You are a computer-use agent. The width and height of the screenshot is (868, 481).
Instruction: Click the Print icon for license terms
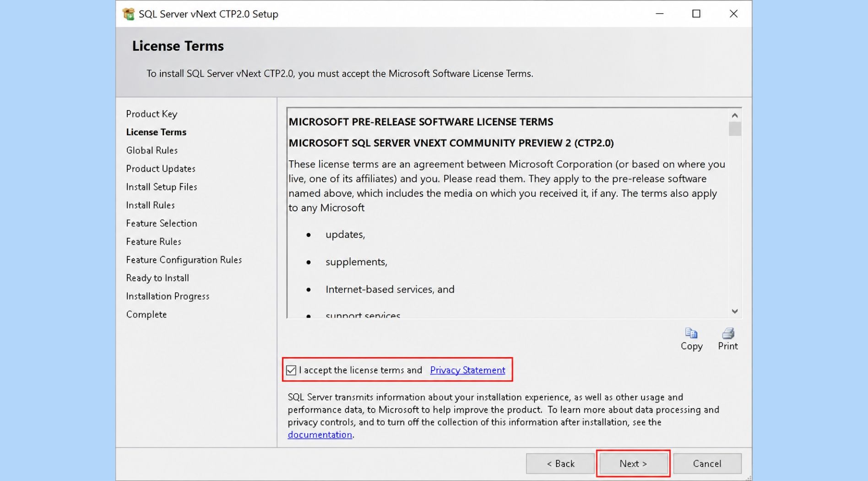[728, 333]
